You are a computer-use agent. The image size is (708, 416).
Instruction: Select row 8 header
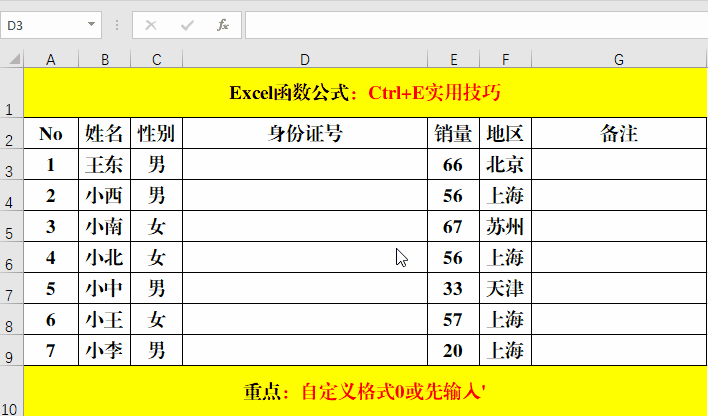(11, 319)
